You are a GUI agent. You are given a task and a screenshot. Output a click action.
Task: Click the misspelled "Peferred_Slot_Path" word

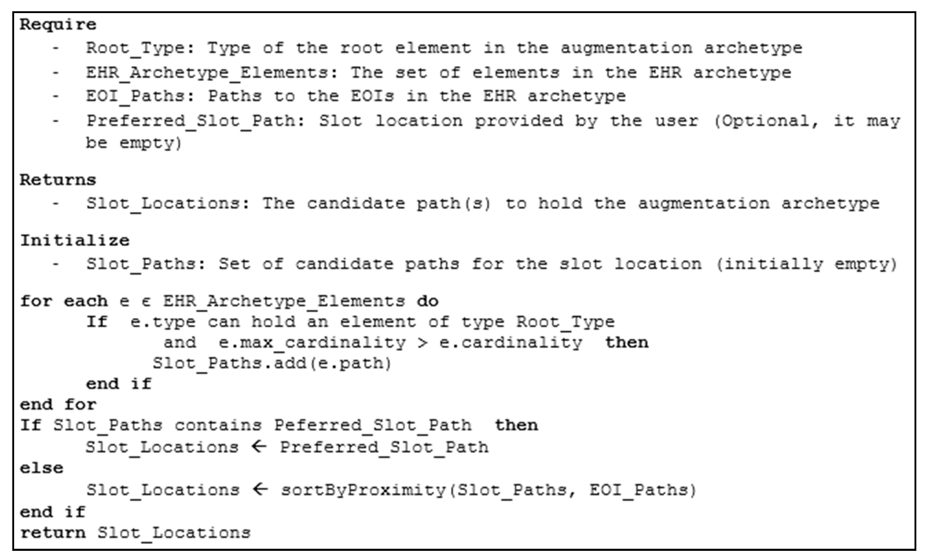pyautogui.click(x=373, y=425)
